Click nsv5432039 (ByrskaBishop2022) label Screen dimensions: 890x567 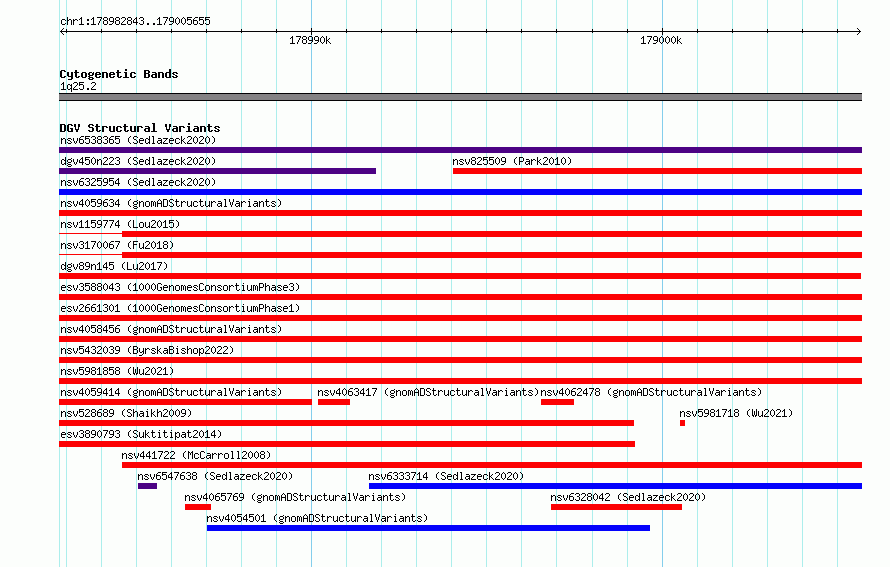click(x=147, y=350)
